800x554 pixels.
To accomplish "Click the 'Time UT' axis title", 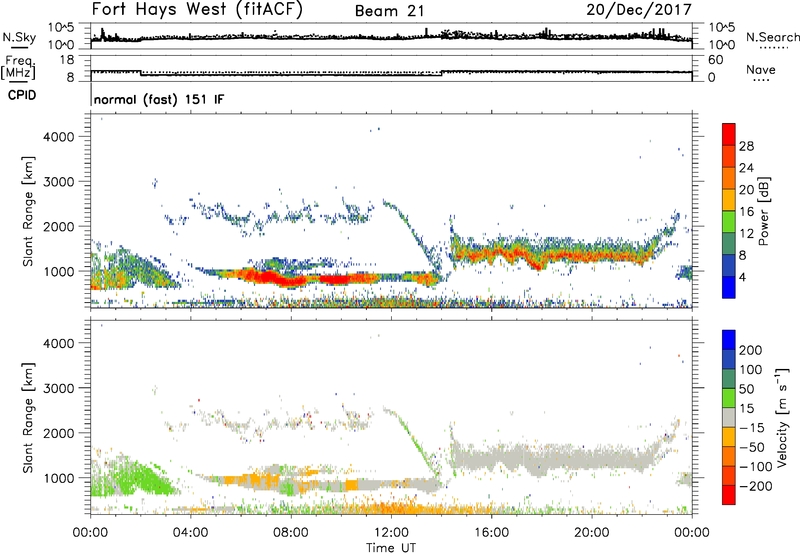I will [x=391, y=548].
